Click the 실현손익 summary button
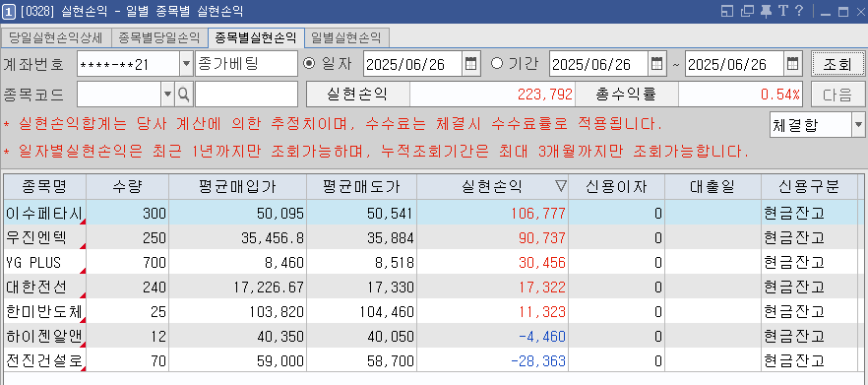 tap(357, 95)
